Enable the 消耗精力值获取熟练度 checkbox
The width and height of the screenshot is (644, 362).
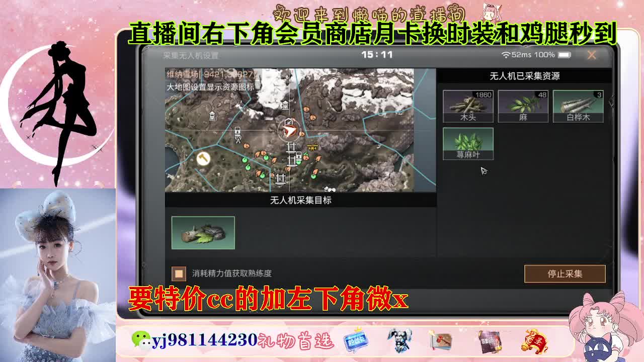coord(178,274)
